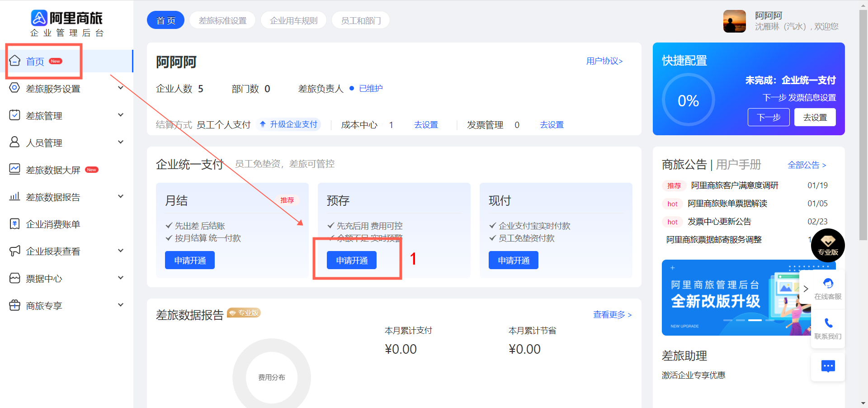Open the 用户协议 link
The height and width of the screenshot is (408, 868).
[604, 61]
